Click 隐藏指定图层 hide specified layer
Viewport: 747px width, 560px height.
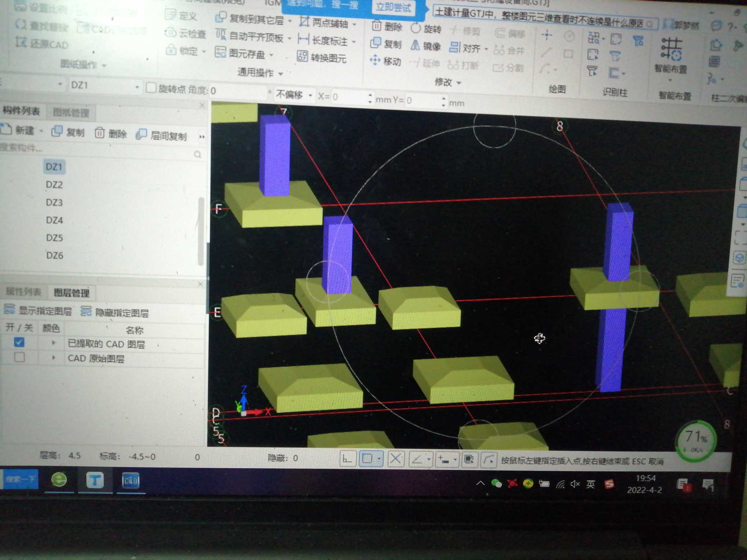coord(115,312)
